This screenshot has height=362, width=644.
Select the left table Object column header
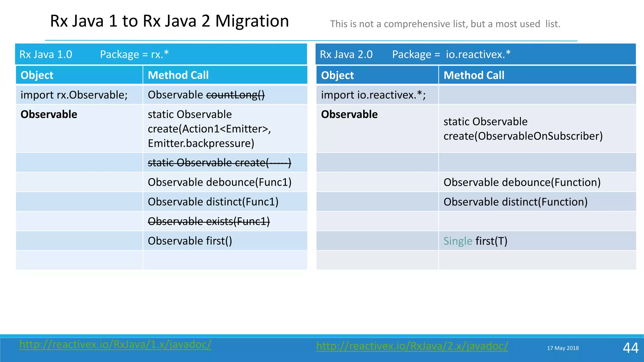pyautogui.click(x=79, y=75)
